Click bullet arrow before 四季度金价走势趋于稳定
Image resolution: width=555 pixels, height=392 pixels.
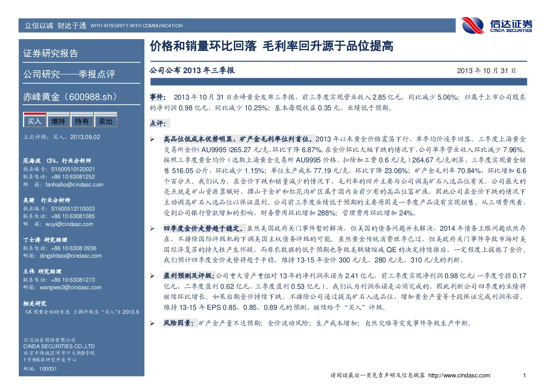[152, 228]
